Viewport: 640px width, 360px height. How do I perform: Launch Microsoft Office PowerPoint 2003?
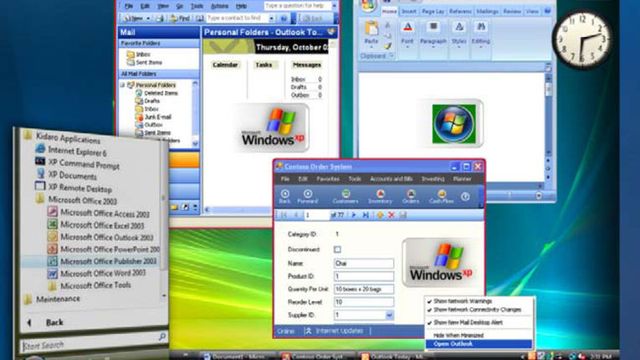[x=104, y=249]
